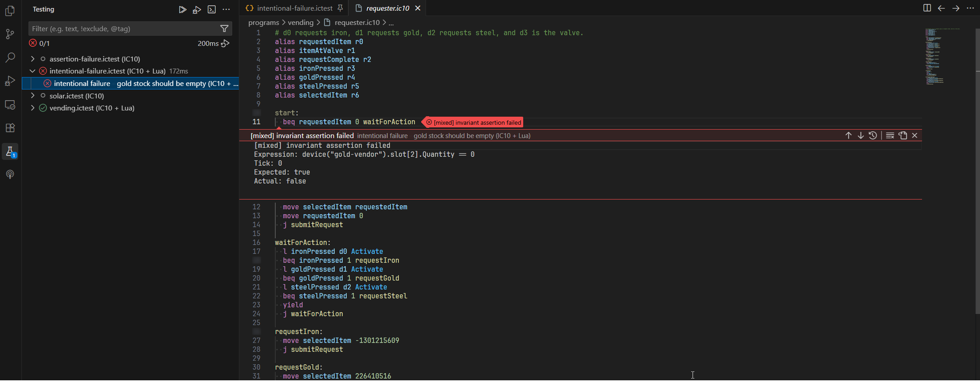Open Source Control view
This screenshot has height=387, width=980.
(10, 34)
